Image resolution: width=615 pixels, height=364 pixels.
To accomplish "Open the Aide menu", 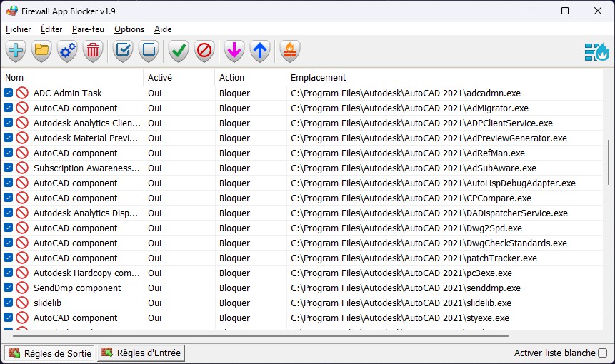I will (163, 29).
